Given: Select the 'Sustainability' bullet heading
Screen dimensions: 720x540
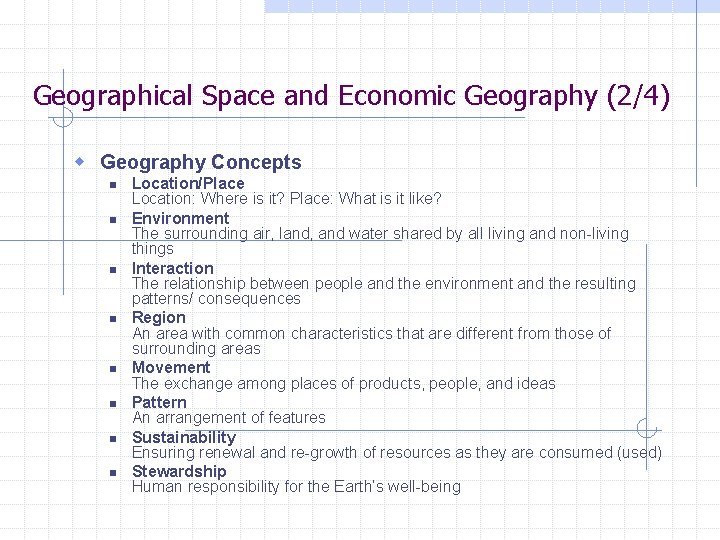Looking at the screenshot, I should tap(184, 437).
